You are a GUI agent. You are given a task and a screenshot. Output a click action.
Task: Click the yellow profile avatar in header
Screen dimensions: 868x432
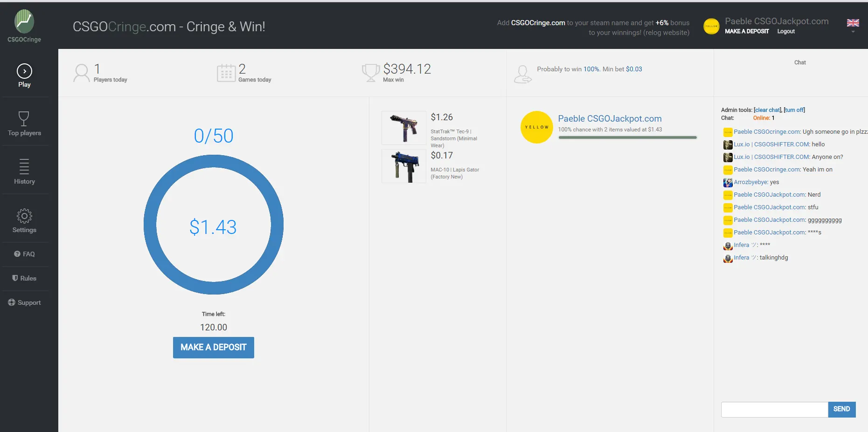point(711,26)
